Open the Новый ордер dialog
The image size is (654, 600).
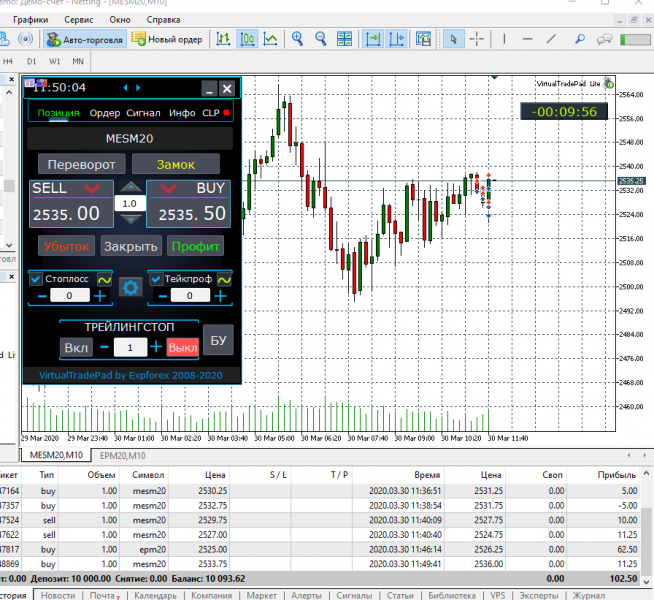coord(167,40)
